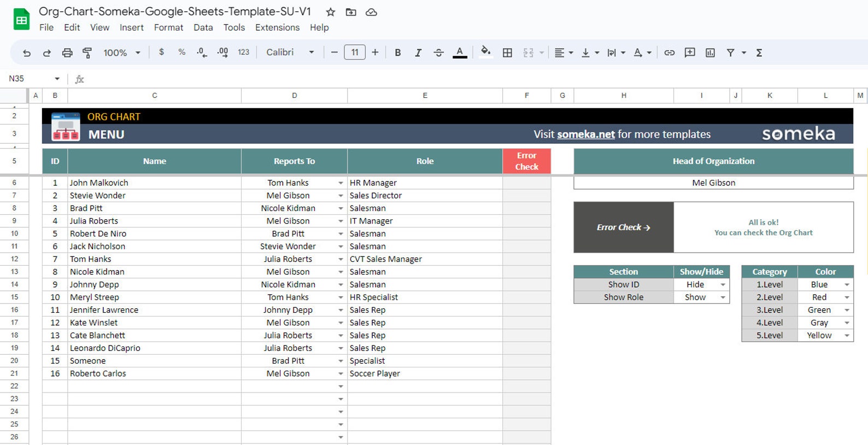Apply strikethrough formatting
This screenshot has width=868, height=445.
[438, 52]
